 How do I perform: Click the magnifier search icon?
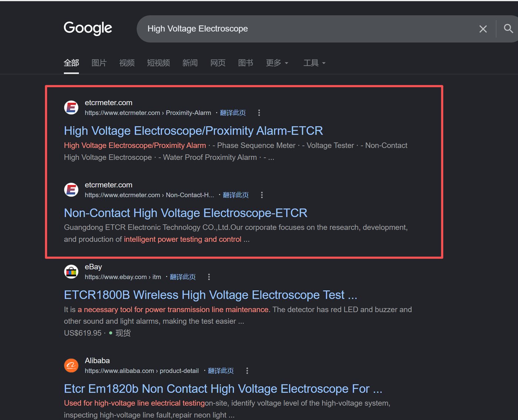coord(508,28)
